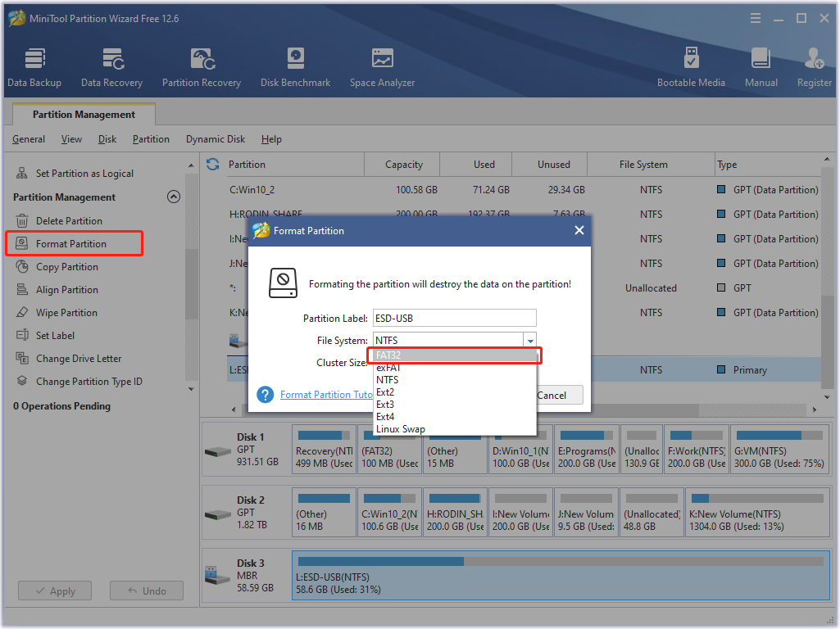The height and width of the screenshot is (629, 840).
Task: Select Ext2 file system option
Action: click(x=454, y=392)
